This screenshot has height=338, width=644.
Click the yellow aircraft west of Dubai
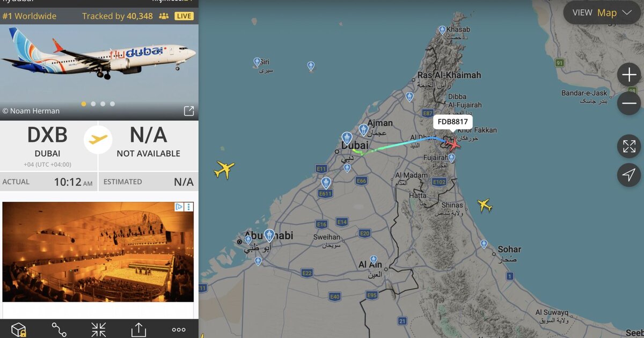pyautogui.click(x=224, y=170)
